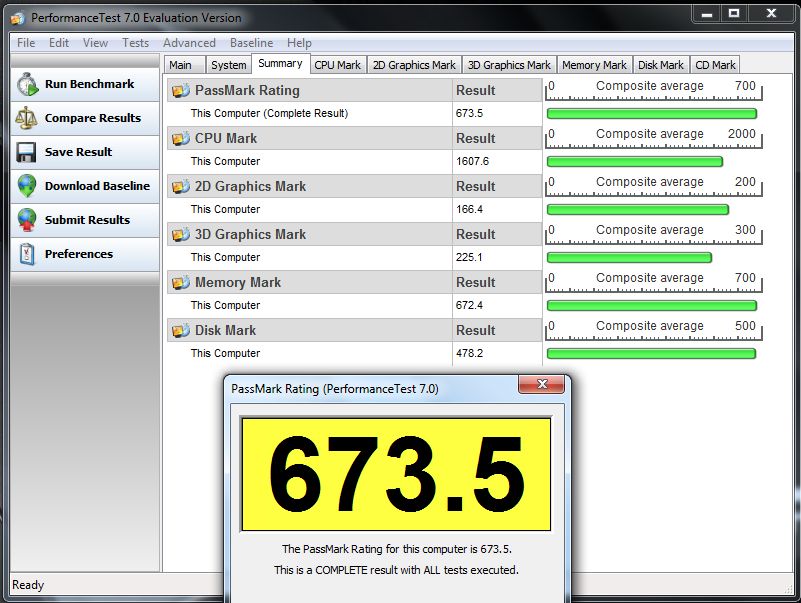Select the Summary tab
Screen dimensions: 801x603
(x=280, y=64)
